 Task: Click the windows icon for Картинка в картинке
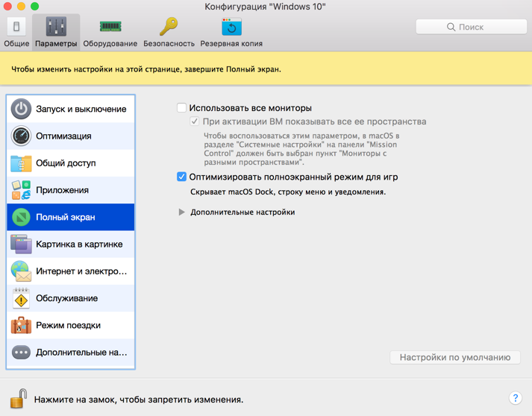[21, 244]
